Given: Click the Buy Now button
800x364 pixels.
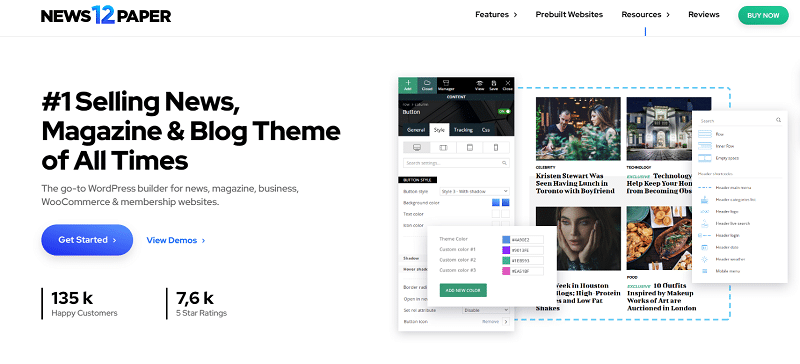Looking at the screenshot, I should [x=763, y=15].
